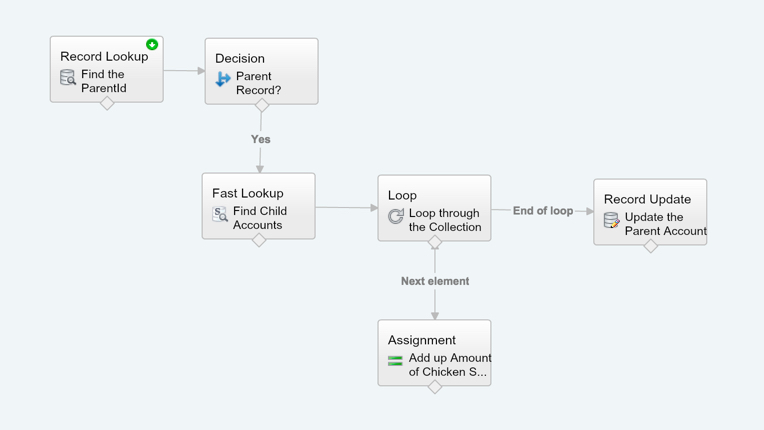
Task: Click diamond connector below Assignment node
Action: [435, 387]
